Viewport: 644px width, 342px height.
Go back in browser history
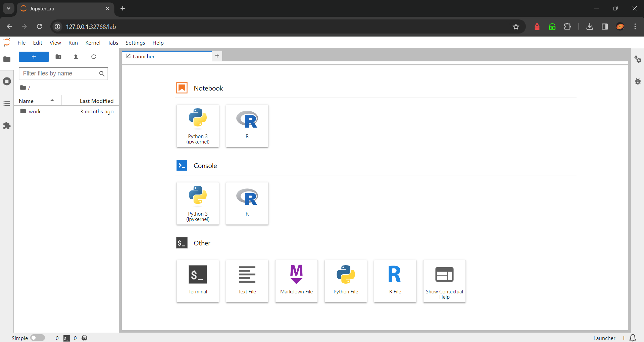tap(9, 26)
